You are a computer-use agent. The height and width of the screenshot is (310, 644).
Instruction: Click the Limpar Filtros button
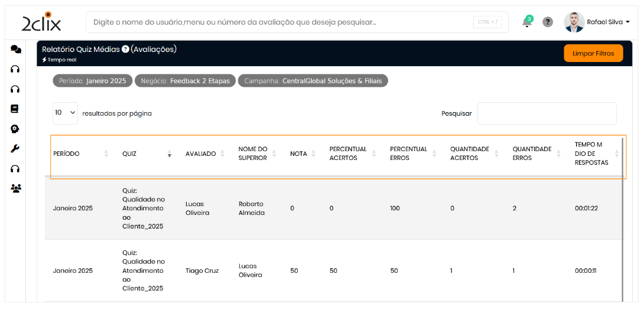(x=593, y=53)
